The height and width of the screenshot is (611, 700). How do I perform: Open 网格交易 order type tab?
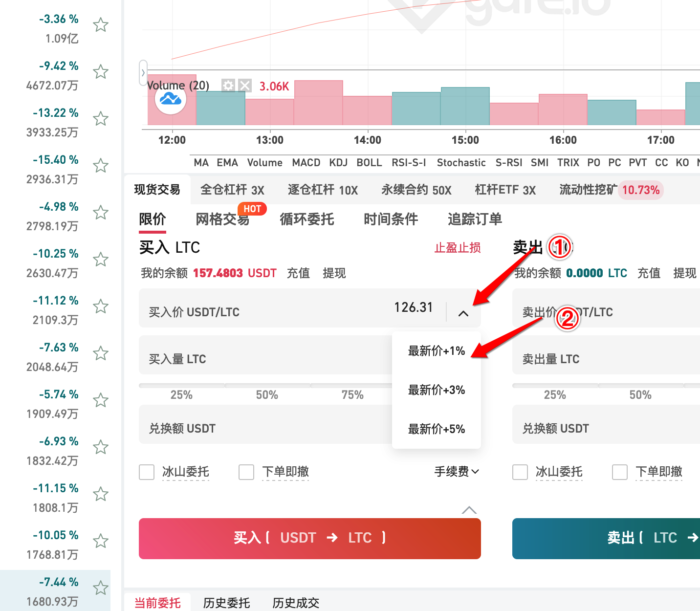pyautogui.click(x=222, y=219)
